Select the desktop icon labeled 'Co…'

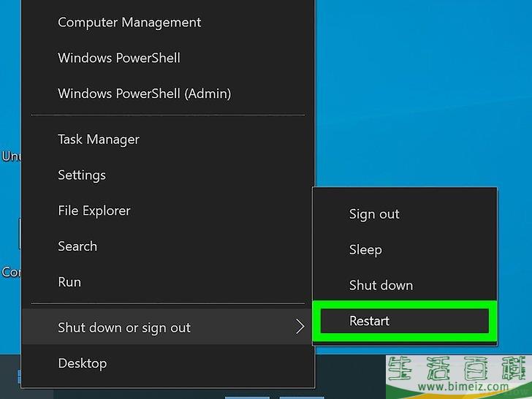tap(11, 272)
